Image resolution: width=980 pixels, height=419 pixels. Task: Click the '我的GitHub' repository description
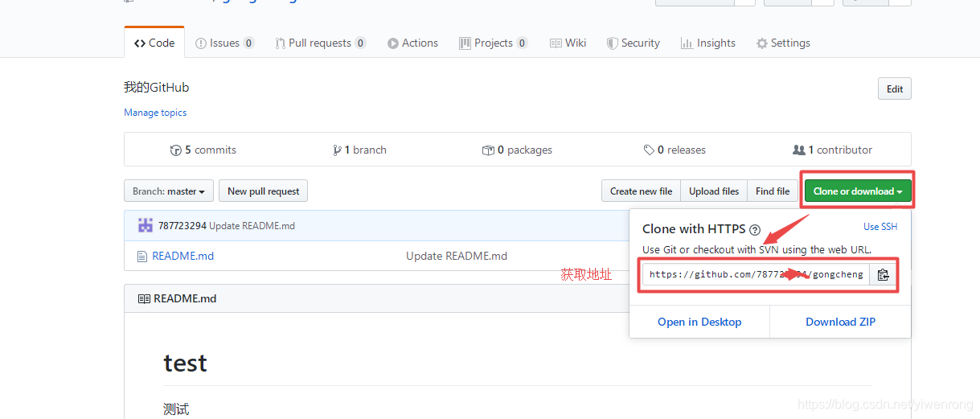(157, 88)
